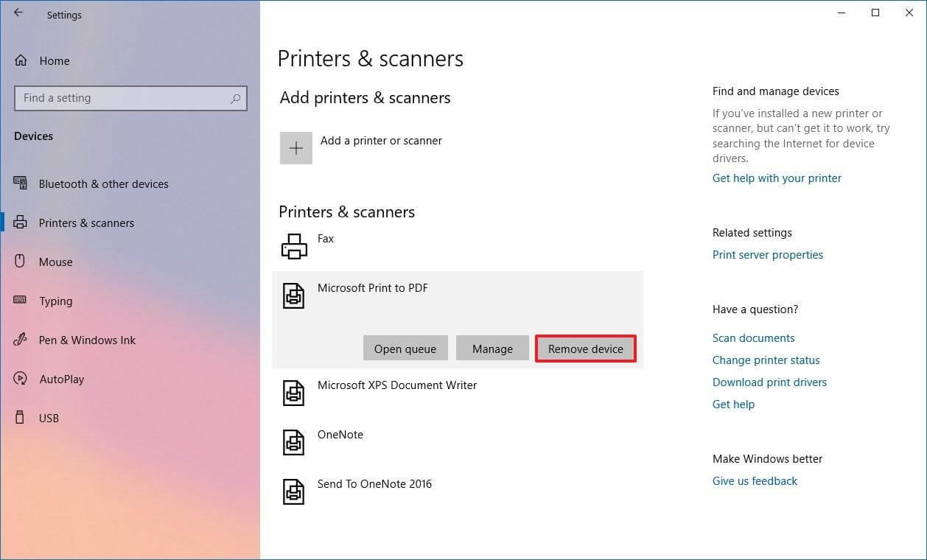927x560 pixels.
Task: Click the plus icon to add a printer
Action: pos(295,147)
